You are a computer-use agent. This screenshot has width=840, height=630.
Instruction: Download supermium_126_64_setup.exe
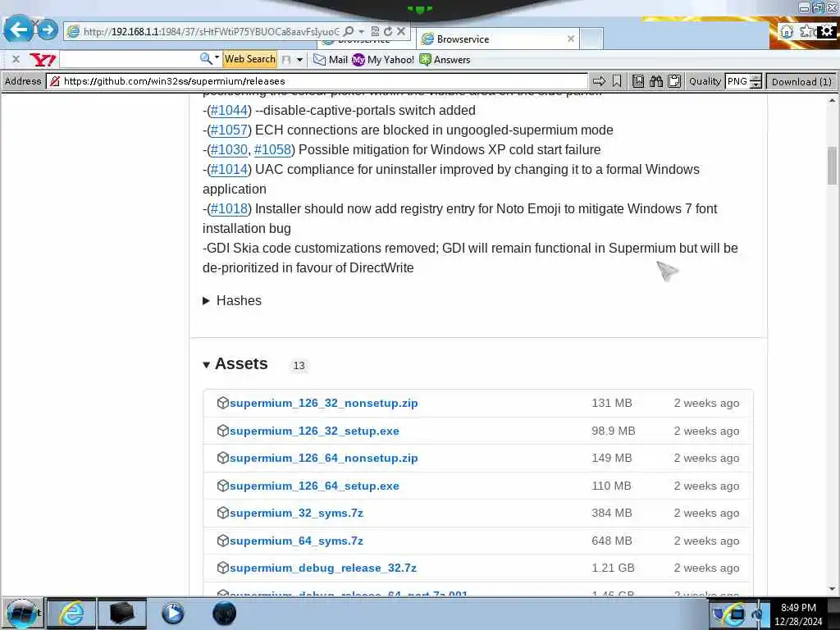point(314,486)
